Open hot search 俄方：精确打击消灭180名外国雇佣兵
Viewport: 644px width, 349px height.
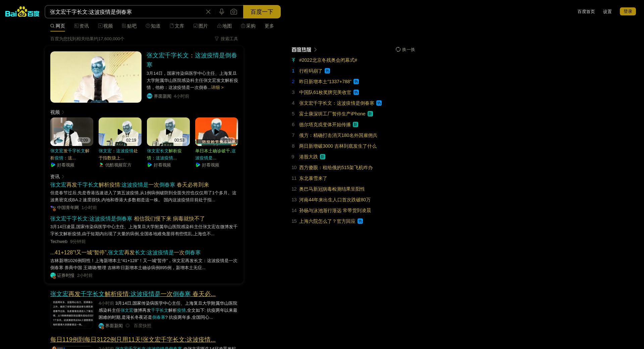click(338, 135)
